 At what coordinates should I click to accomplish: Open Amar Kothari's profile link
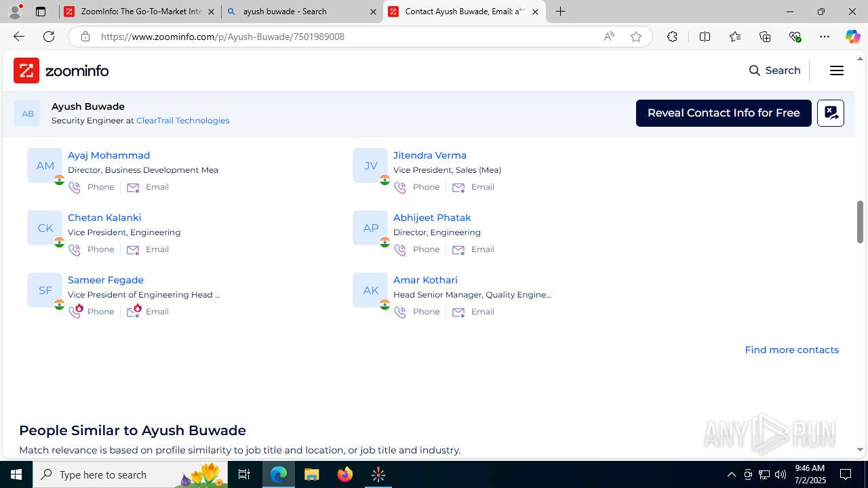tap(425, 280)
